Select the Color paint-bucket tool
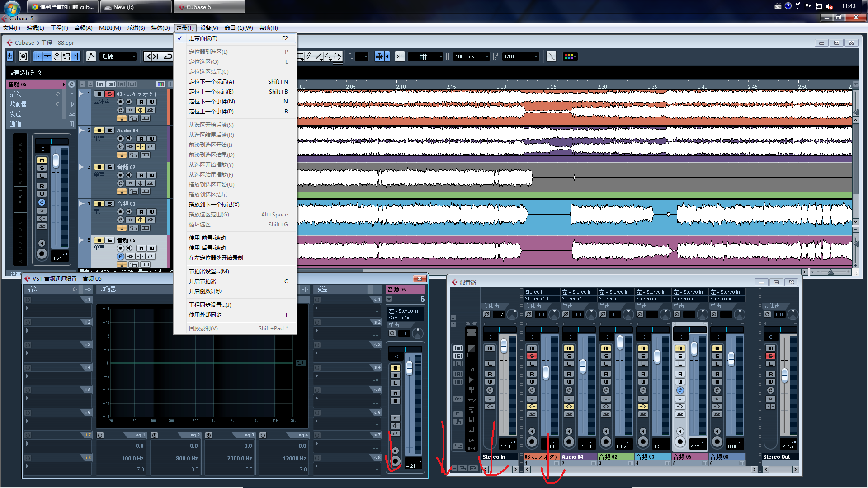The height and width of the screenshot is (488, 868). pos(338,56)
